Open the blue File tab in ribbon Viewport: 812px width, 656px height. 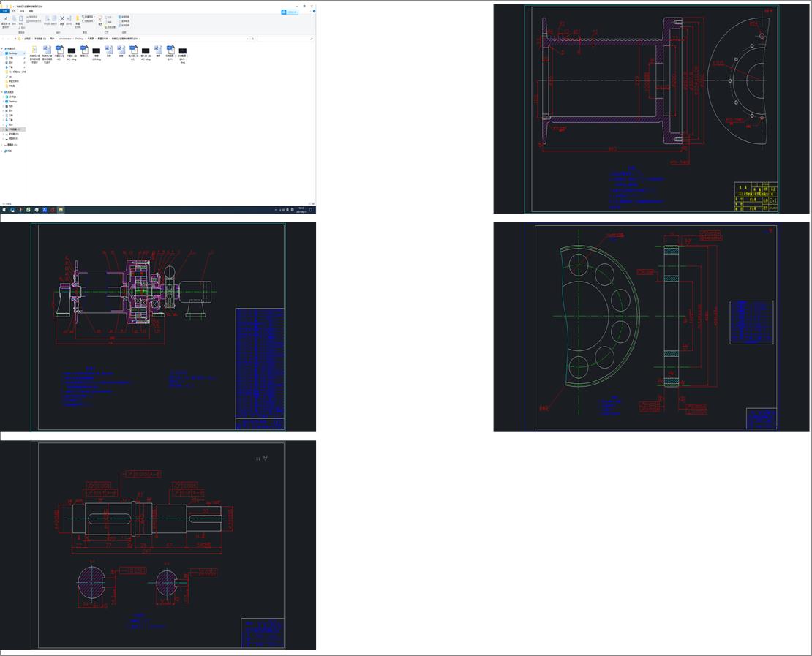[x=5, y=12]
